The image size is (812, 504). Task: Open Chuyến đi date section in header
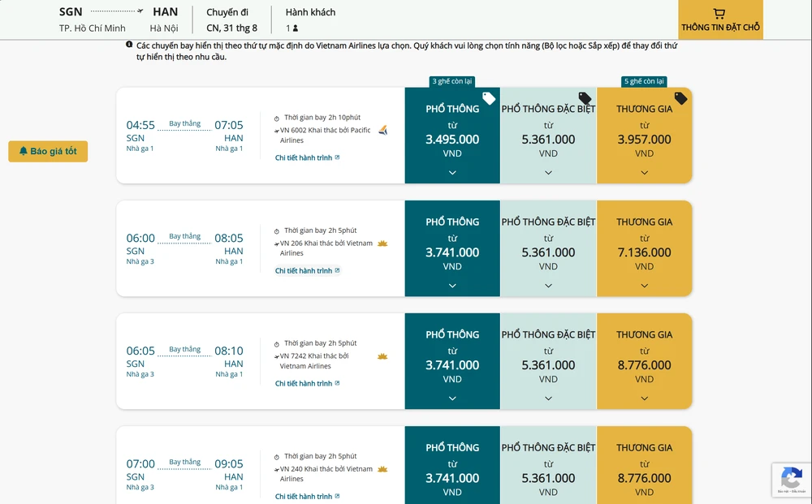231,20
